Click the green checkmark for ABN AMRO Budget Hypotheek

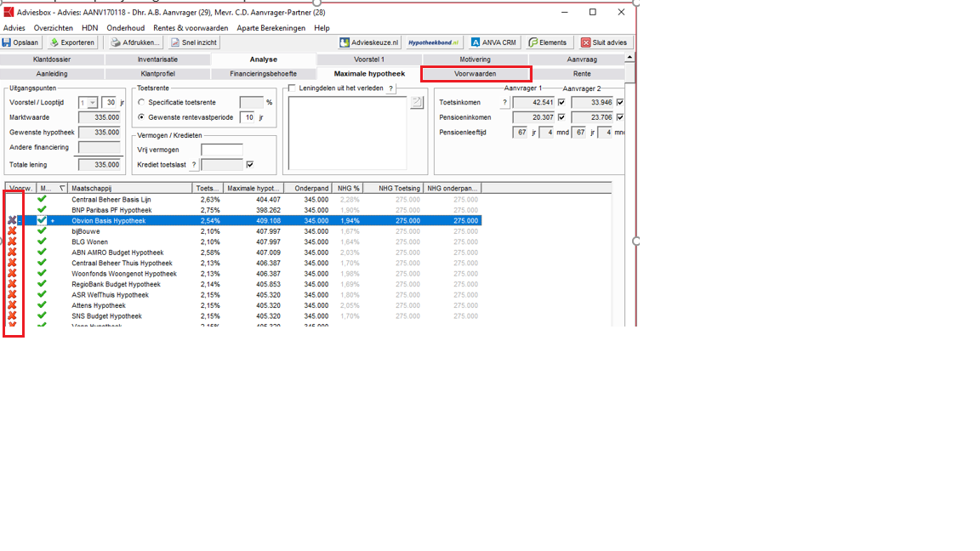[x=42, y=253]
